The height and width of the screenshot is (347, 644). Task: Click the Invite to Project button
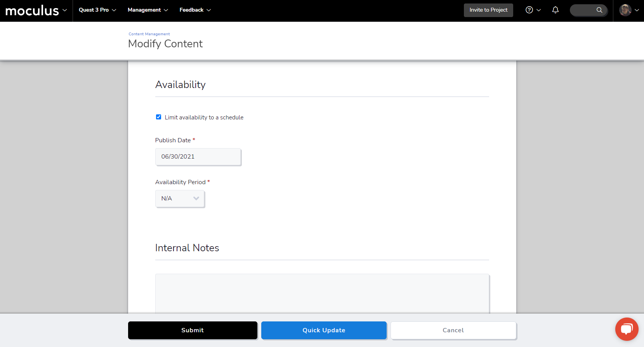(488, 10)
